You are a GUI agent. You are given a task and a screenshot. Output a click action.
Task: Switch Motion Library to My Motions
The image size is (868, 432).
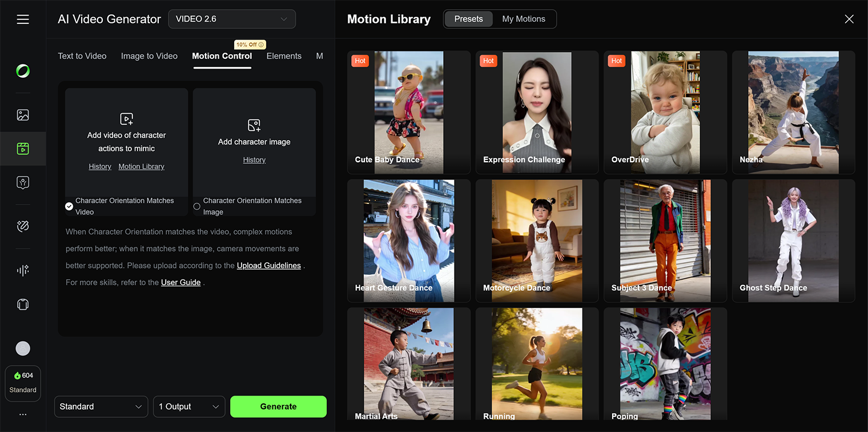click(524, 19)
